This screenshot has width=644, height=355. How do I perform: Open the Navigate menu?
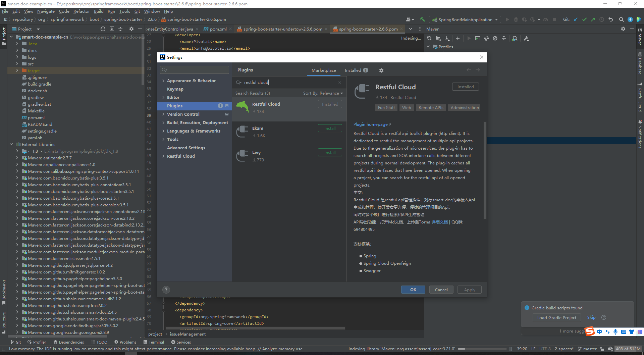tap(46, 11)
